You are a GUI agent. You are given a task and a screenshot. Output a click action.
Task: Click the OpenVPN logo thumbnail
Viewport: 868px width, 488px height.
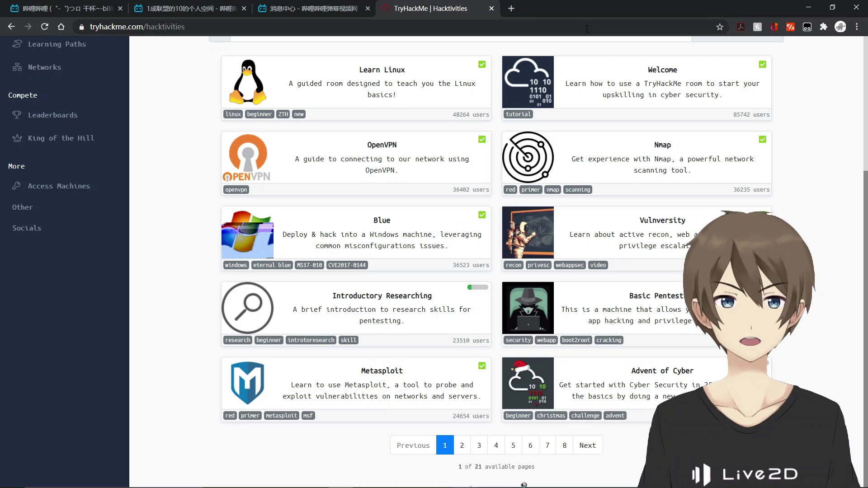248,157
